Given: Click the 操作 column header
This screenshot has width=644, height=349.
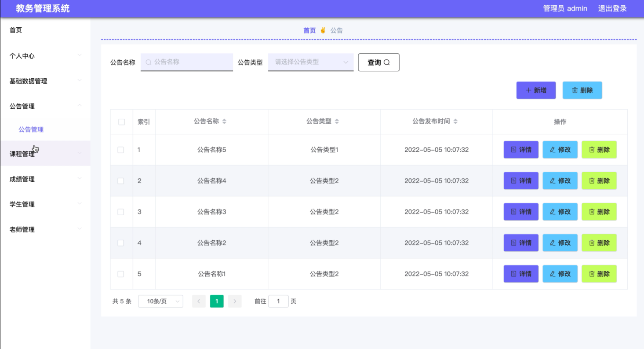Looking at the screenshot, I should click(560, 122).
